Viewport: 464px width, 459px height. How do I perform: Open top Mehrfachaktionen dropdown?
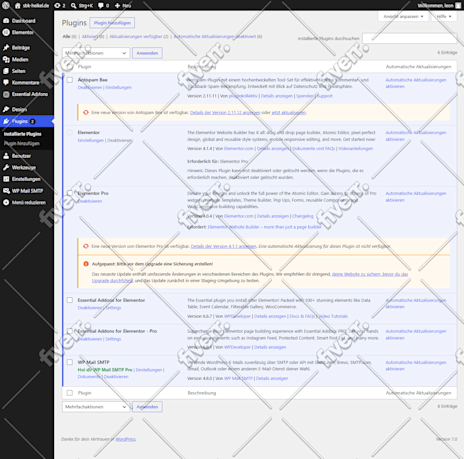[96, 53]
